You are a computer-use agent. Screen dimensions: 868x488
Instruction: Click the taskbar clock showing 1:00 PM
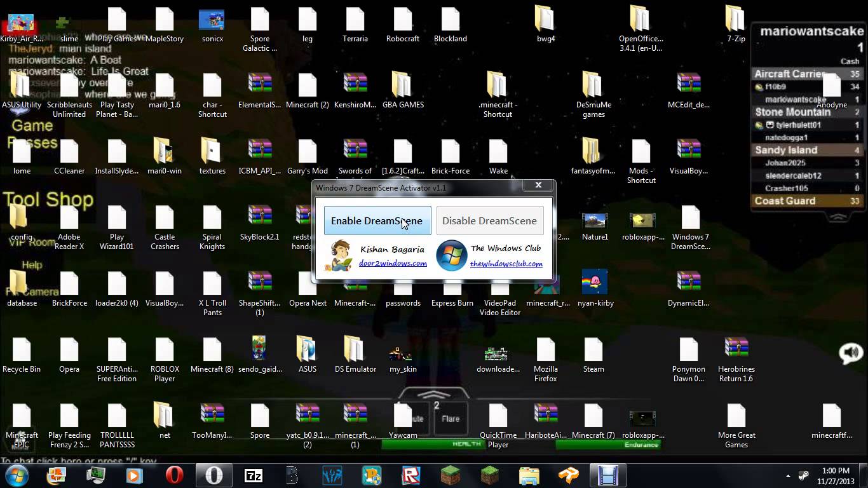[x=836, y=475]
